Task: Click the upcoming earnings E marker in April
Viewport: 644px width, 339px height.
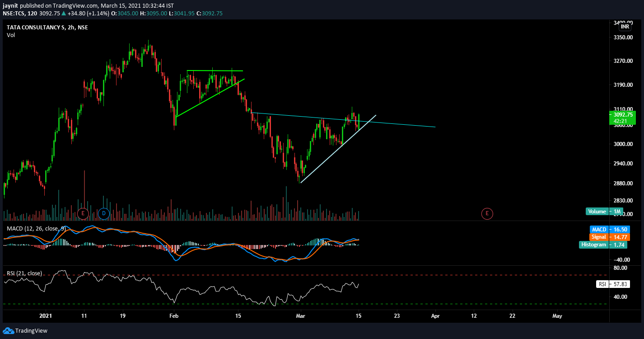Action: 487,213
